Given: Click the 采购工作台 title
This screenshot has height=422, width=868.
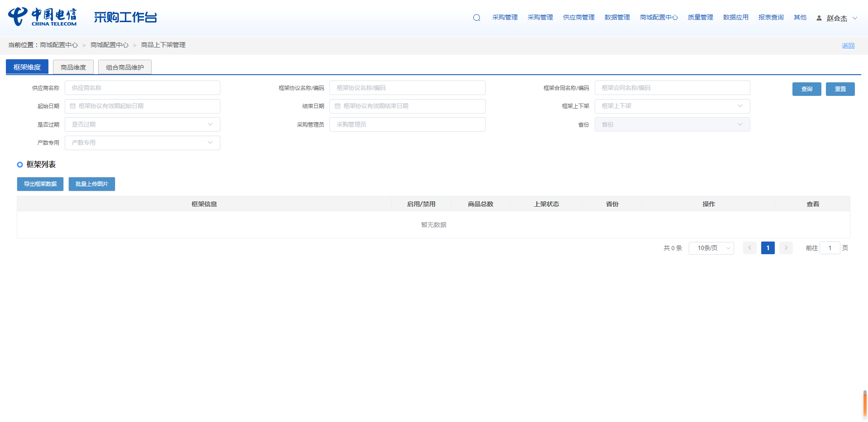Looking at the screenshot, I should coord(125,17).
